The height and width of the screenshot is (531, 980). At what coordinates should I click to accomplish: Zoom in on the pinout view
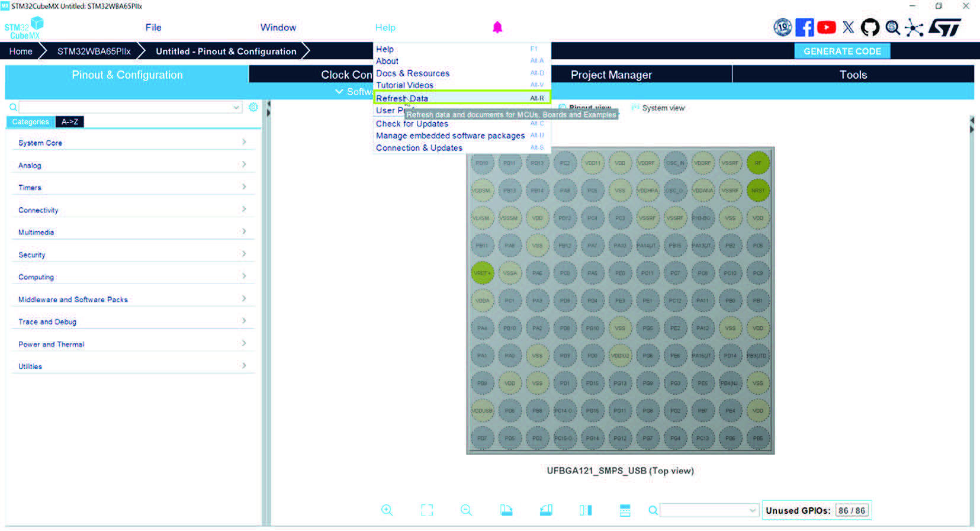pos(387,510)
